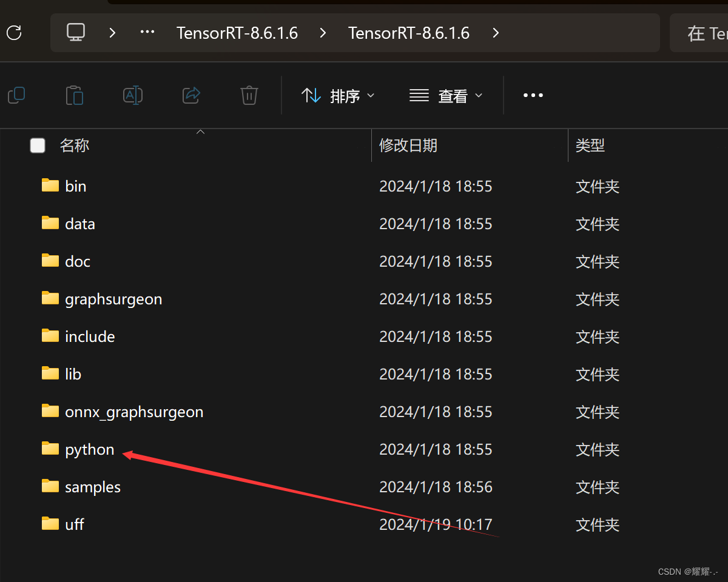
Task: Select the uff folder icon
Action: [x=50, y=524]
